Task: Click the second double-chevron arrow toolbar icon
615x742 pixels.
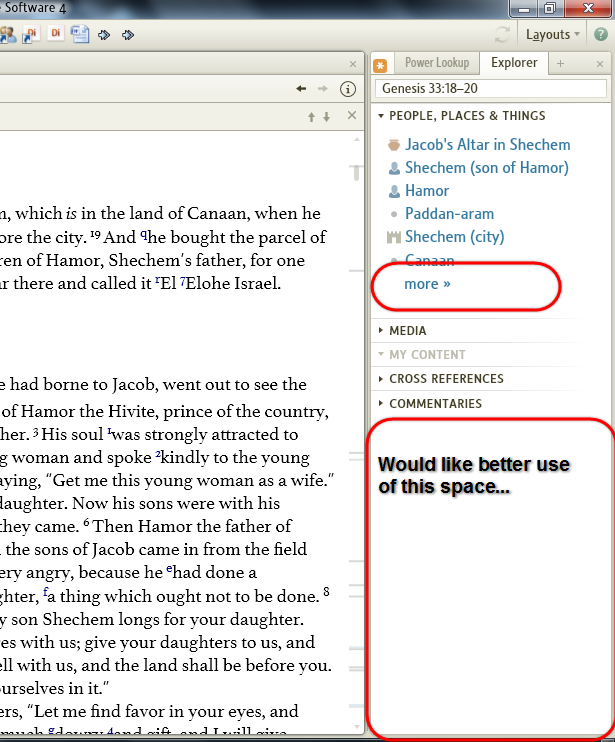Action: tap(128, 35)
